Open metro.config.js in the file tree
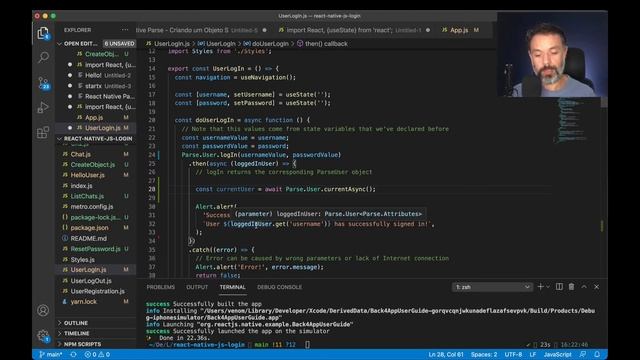 [x=96, y=207]
